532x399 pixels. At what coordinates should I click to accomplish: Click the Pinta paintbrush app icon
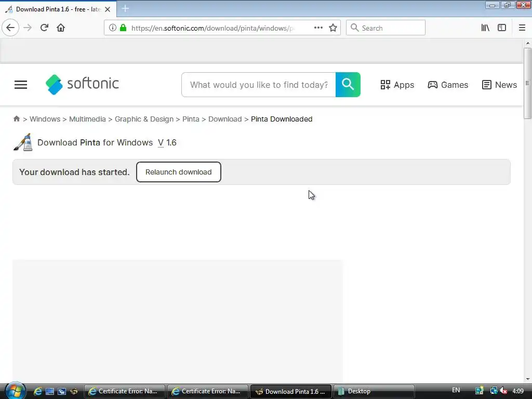(x=23, y=142)
